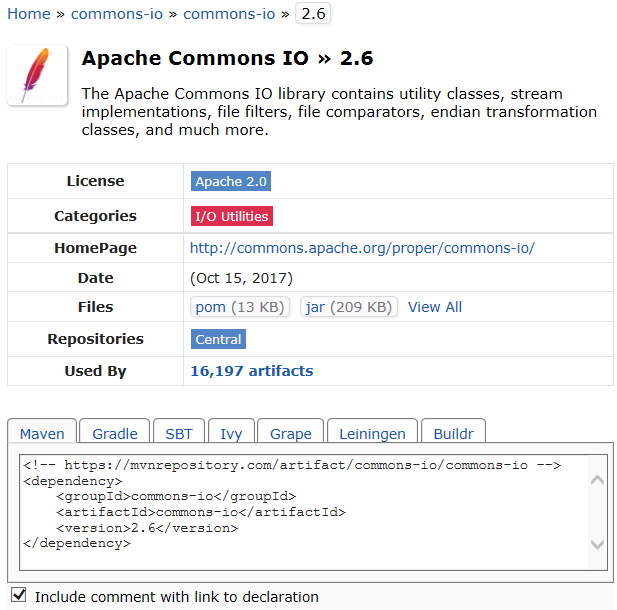
Task: Switch to the SBT tab
Action: point(179,431)
